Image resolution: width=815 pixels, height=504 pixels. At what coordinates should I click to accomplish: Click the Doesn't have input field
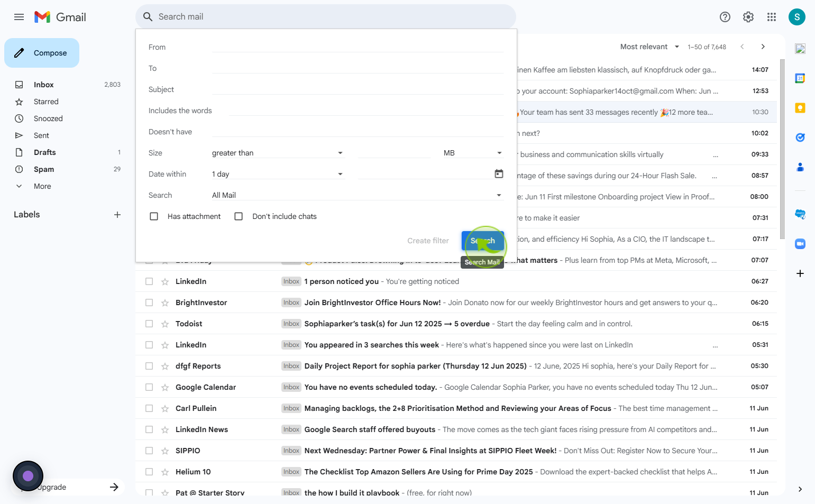pos(358,132)
